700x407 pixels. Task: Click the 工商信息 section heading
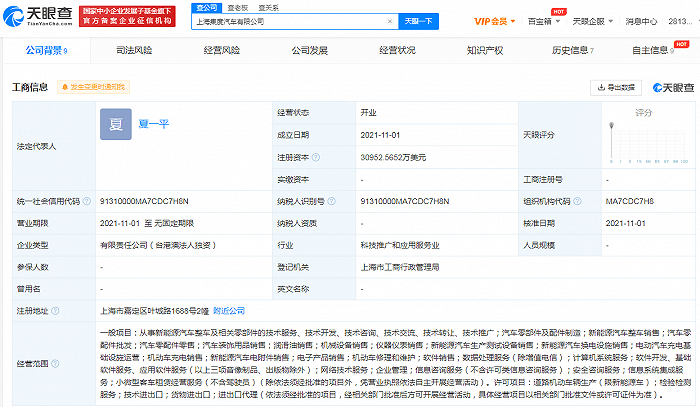pyautogui.click(x=30, y=87)
